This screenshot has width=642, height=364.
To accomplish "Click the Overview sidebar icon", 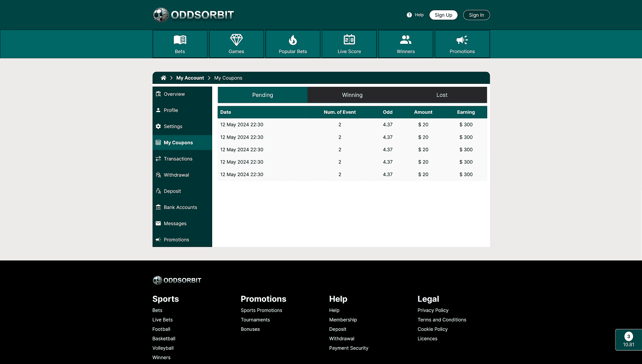I will coord(158,94).
